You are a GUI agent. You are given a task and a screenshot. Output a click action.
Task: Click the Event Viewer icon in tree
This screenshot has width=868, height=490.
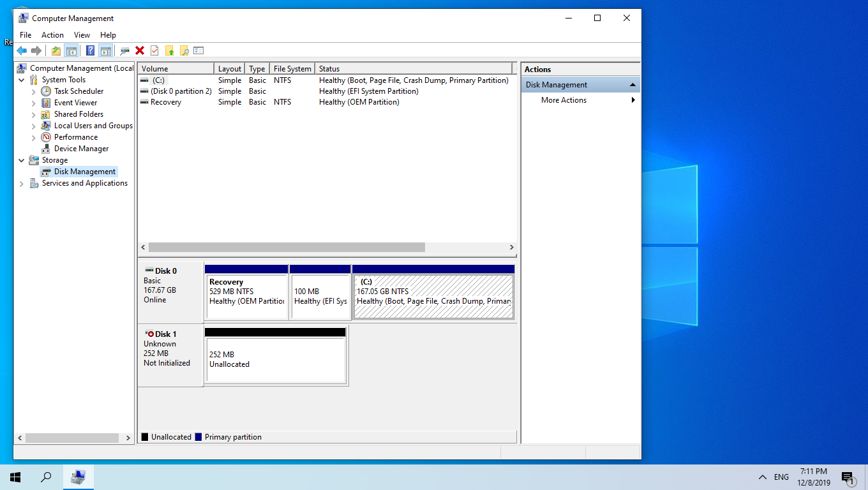tap(46, 103)
